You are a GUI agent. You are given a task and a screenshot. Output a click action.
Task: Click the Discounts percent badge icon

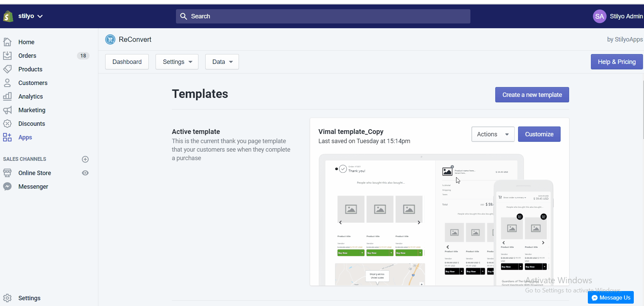(7, 124)
